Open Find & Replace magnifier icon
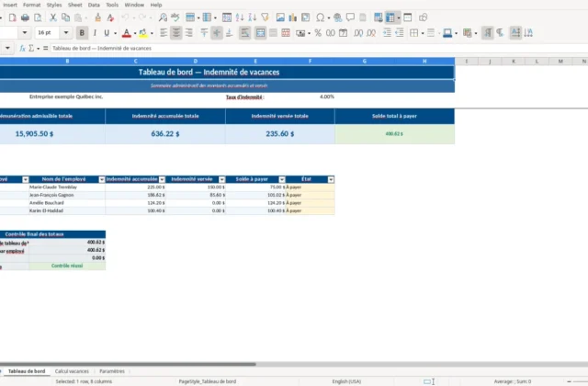The height and width of the screenshot is (386, 588). pos(163,17)
